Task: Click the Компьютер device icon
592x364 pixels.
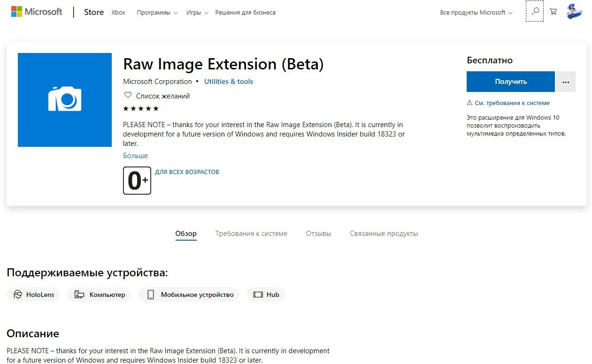Action: [79, 295]
